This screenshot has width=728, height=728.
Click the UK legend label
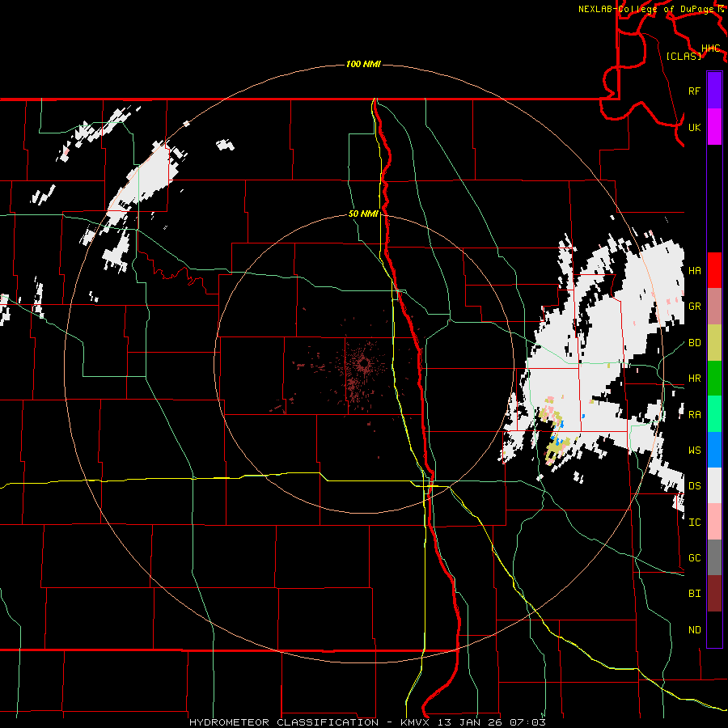click(x=694, y=127)
